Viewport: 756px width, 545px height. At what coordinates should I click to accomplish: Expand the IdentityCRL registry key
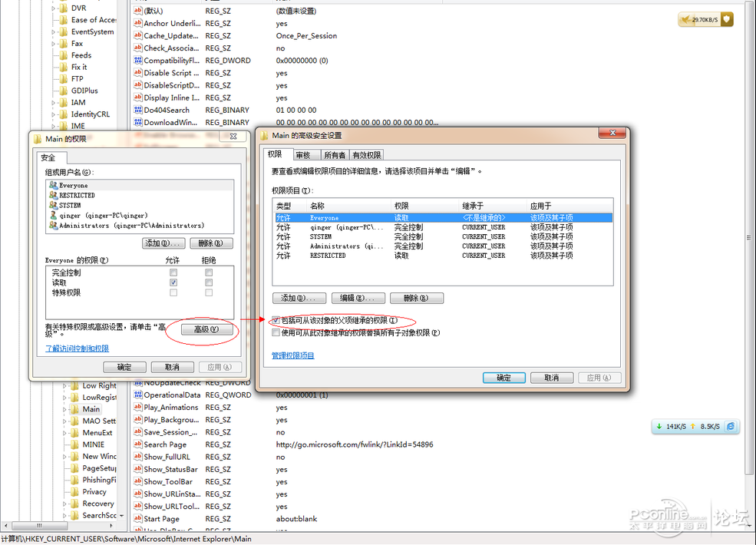54,114
